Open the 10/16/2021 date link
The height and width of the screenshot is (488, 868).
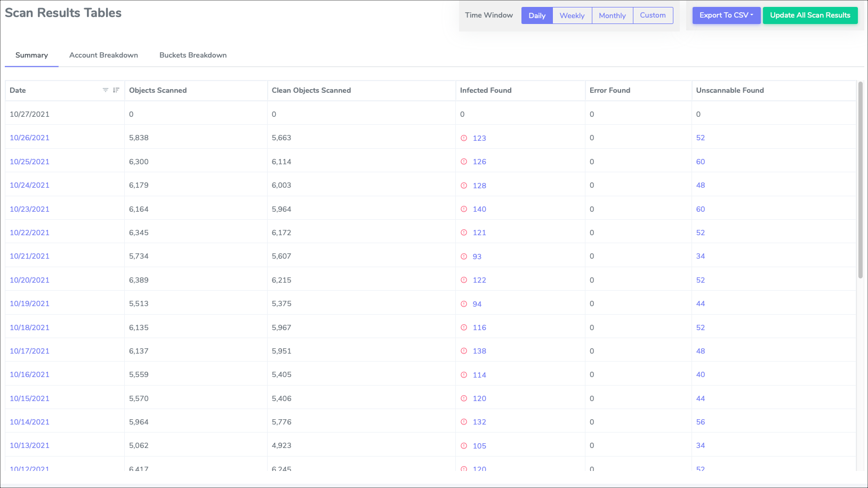pyautogui.click(x=29, y=374)
